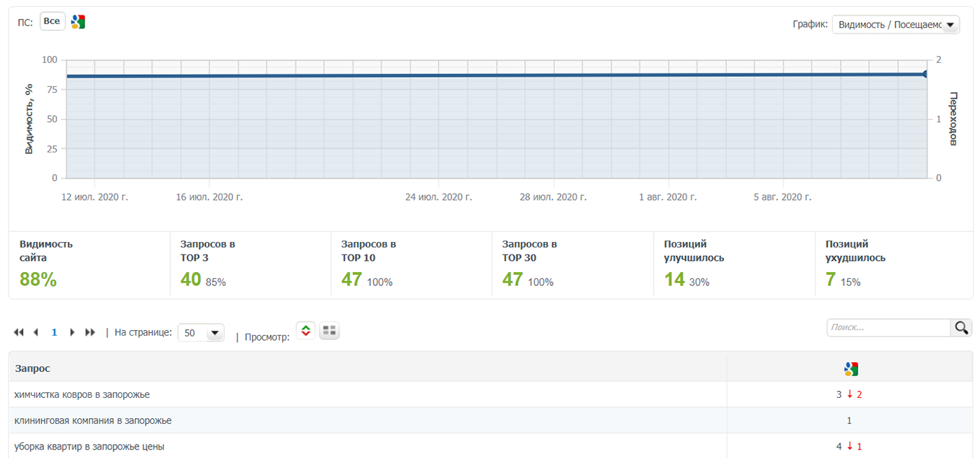Switch to grid view icon
This screenshot has width=980, height=458.
329,331
